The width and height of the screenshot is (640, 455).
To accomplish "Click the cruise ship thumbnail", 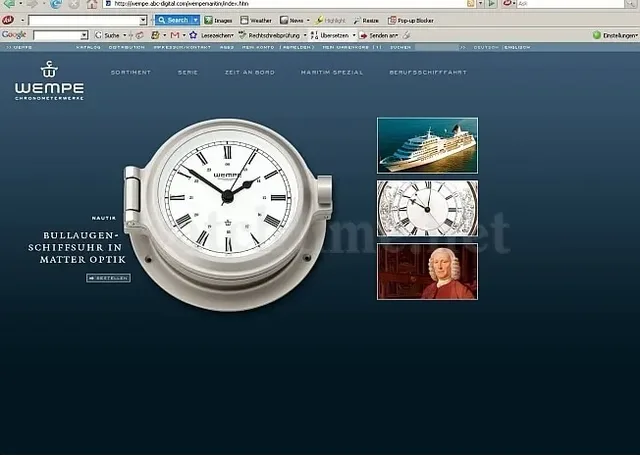I will [427, 146].
